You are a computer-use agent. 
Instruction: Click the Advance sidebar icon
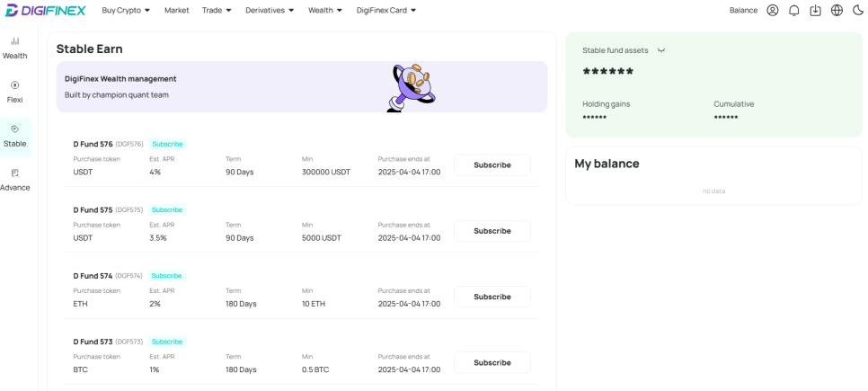click(x=15, y=173)
